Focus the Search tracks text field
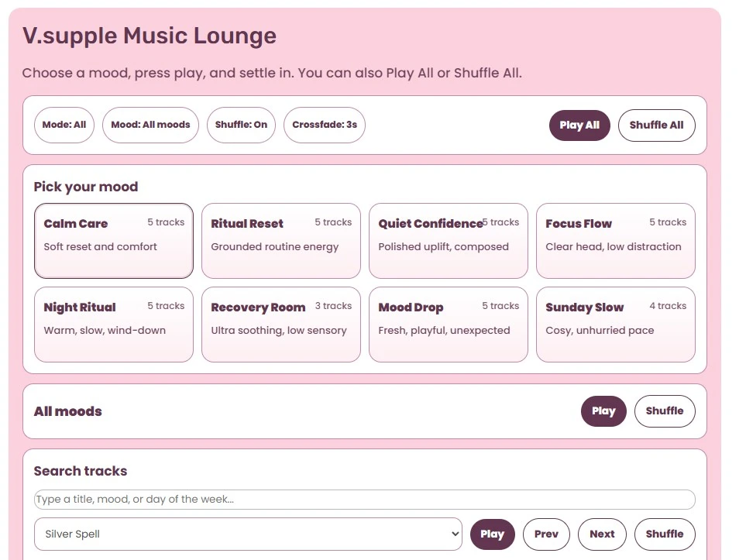The height and width of the screenshot is (560, 746). tap(364, 500)
